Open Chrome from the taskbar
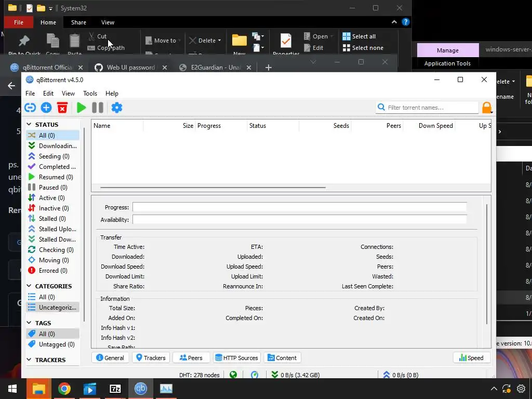 click(x=64, y=389)
